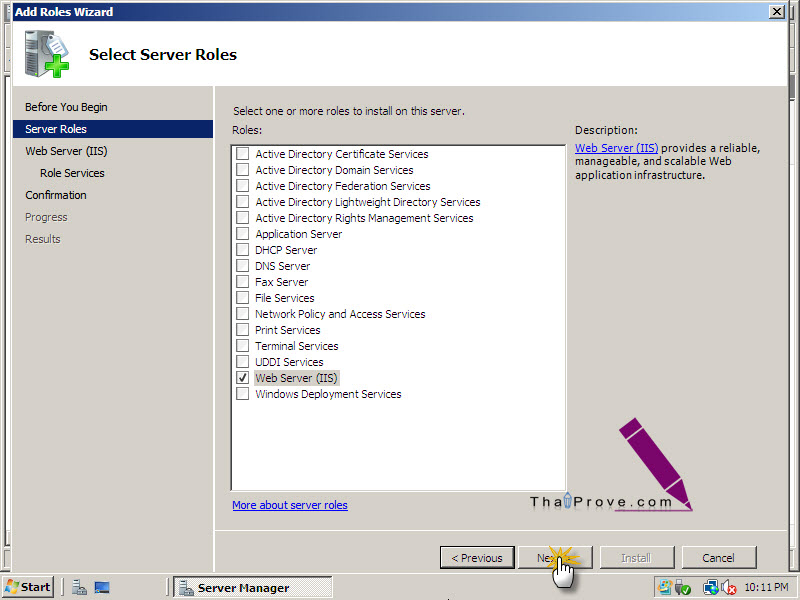Go to Confirmation step in sidebar
800x600 pixels.
[x=56, y=195]
